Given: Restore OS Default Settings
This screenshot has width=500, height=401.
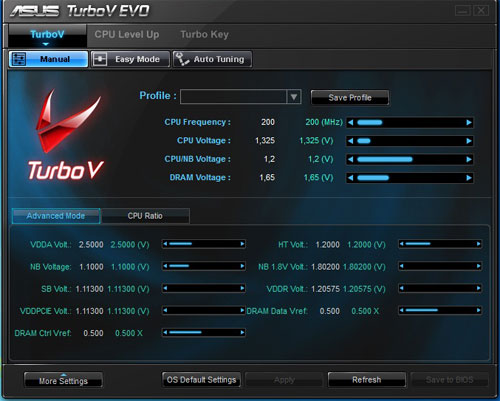Looking at the screenshot, I should coord(201,380).
